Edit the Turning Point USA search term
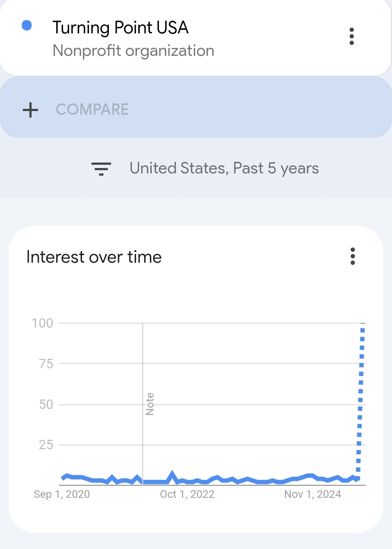Viewport: 392px width, 549px height. [121, 28]
